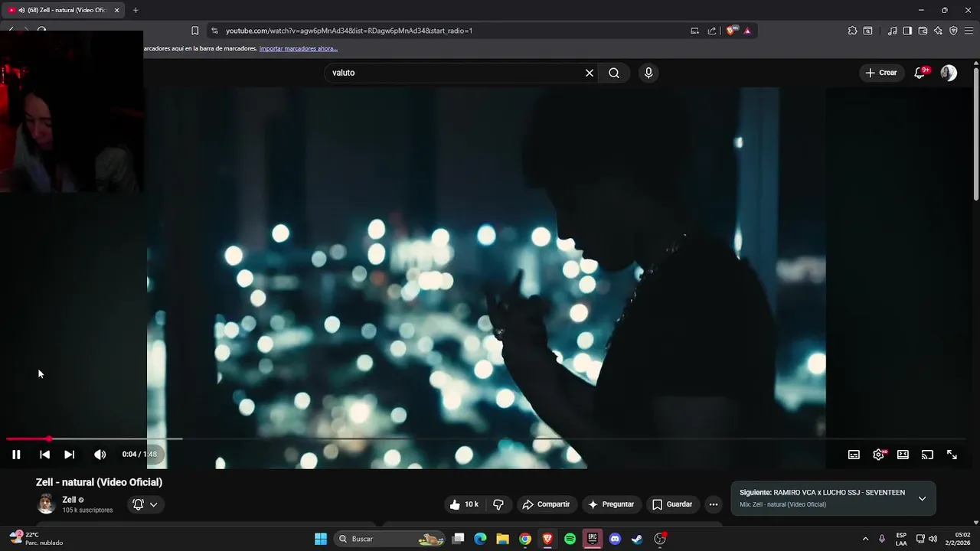This screenshot has height=551, width=980.
Task: Expand the Siguiente playlist panel chevron
Action: click(x=922, y=498)
